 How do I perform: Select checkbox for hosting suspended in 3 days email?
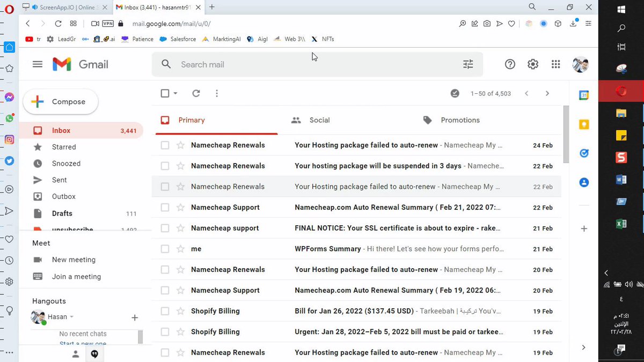pos(165,166)
